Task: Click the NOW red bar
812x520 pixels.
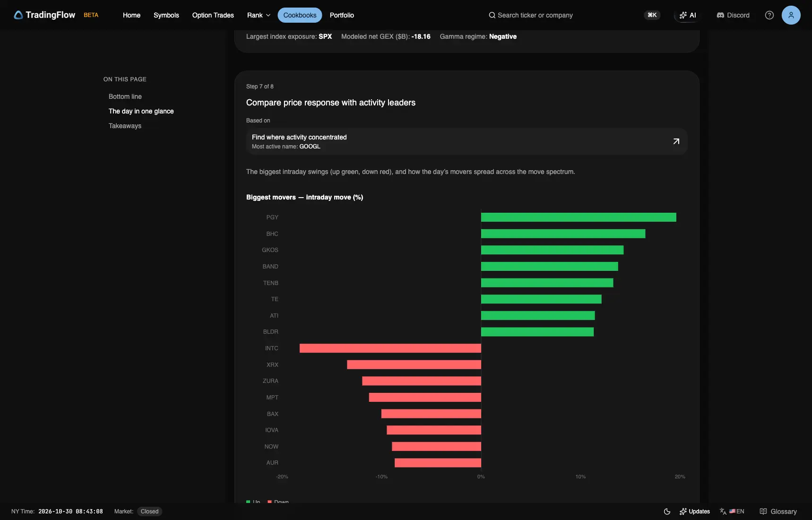Action: click(x=436, y=447)
